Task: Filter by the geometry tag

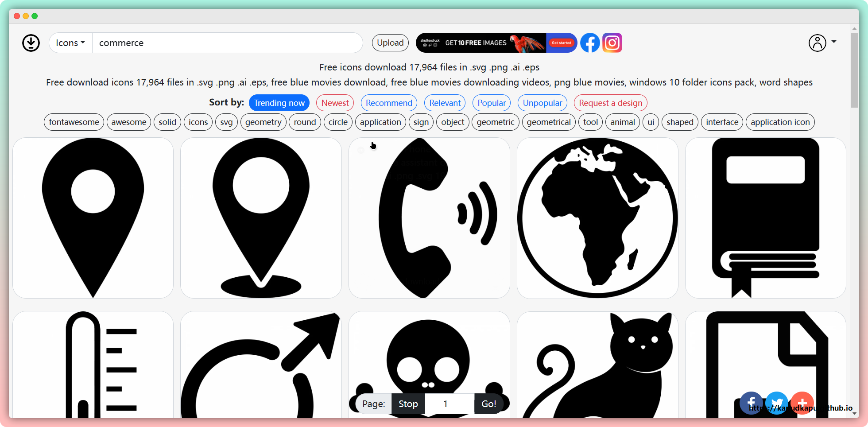Action: (263, 122)
